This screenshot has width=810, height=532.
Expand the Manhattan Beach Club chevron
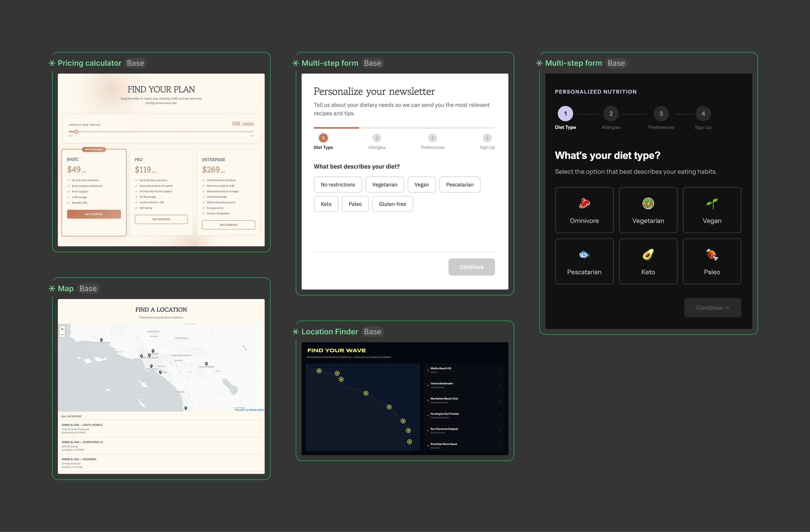(x=499, y=400)
